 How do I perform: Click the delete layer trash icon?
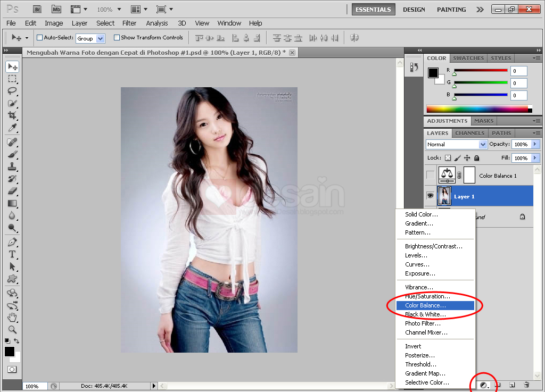click(x=526, y=385)
